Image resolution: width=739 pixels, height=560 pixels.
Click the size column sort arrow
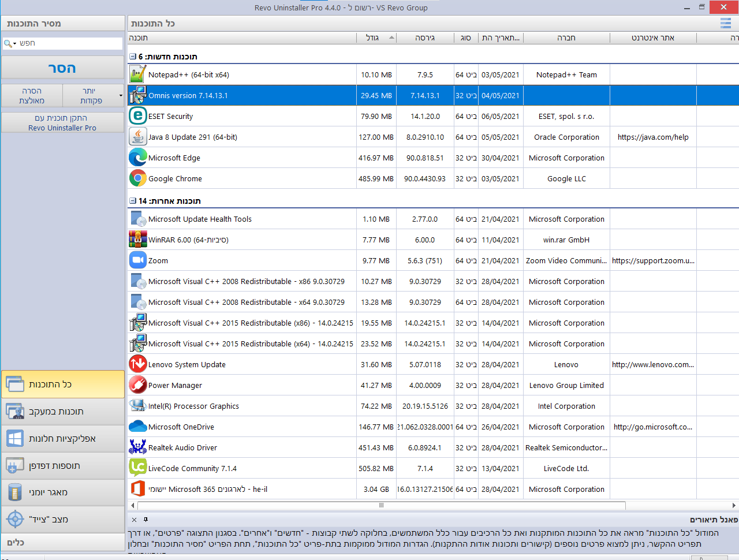pyautogui.click(x=392, y=38)
